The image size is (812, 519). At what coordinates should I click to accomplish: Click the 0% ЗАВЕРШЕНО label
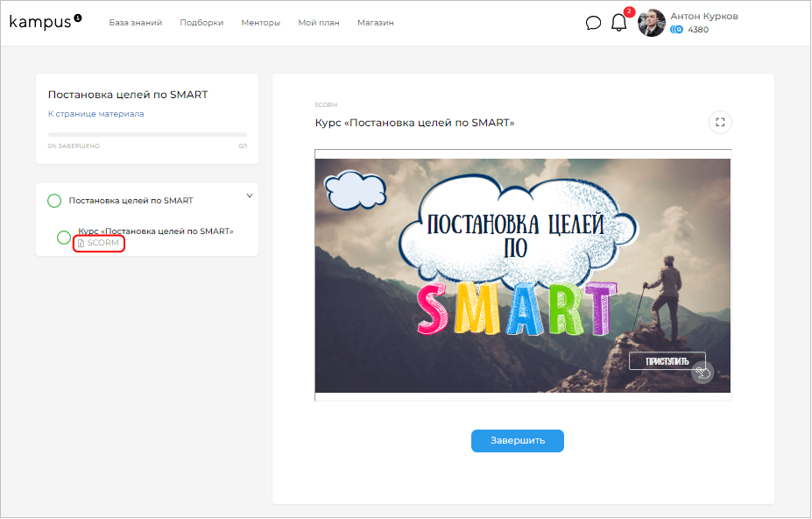[x=74, y=146]
